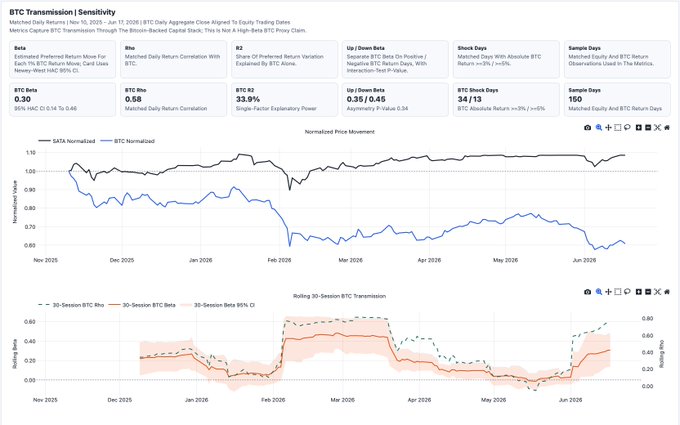Click 'Mar 2026' x-axis tick on Rolling 30-Session chart
Image resolution: width=680 pixels, height=425 pixels.
(x=343, y=400)
